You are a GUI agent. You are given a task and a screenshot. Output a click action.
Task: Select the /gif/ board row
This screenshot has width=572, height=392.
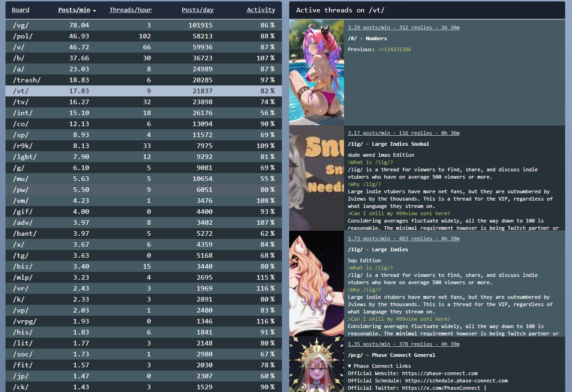click(x=143, y=212)
